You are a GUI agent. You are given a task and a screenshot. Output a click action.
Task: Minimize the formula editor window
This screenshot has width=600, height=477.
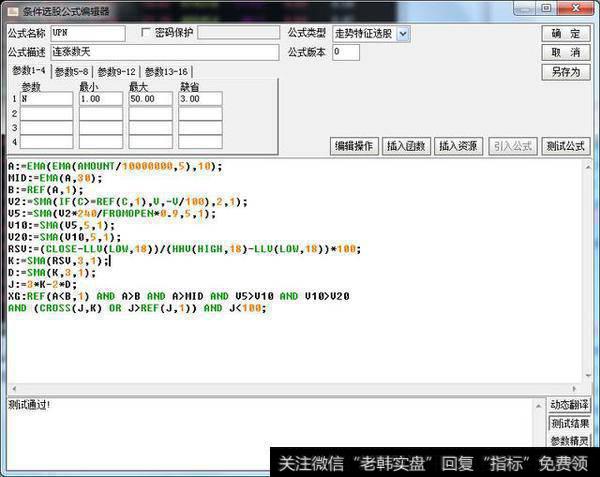coord(524,9)
